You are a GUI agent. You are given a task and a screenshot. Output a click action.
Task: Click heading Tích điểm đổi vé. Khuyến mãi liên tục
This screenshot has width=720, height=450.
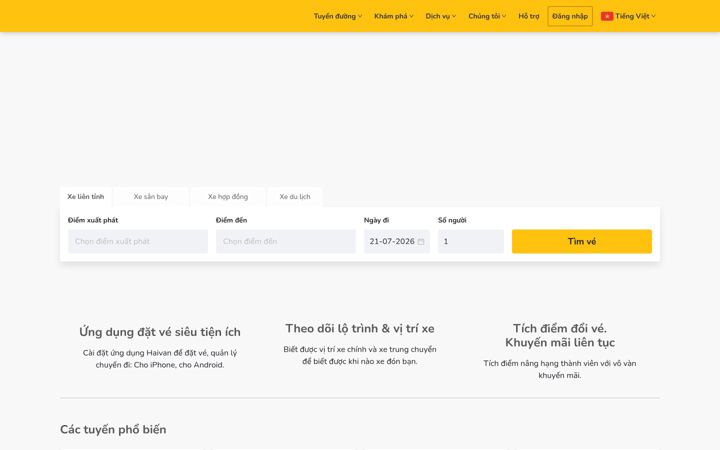click(x=560, y=335)
